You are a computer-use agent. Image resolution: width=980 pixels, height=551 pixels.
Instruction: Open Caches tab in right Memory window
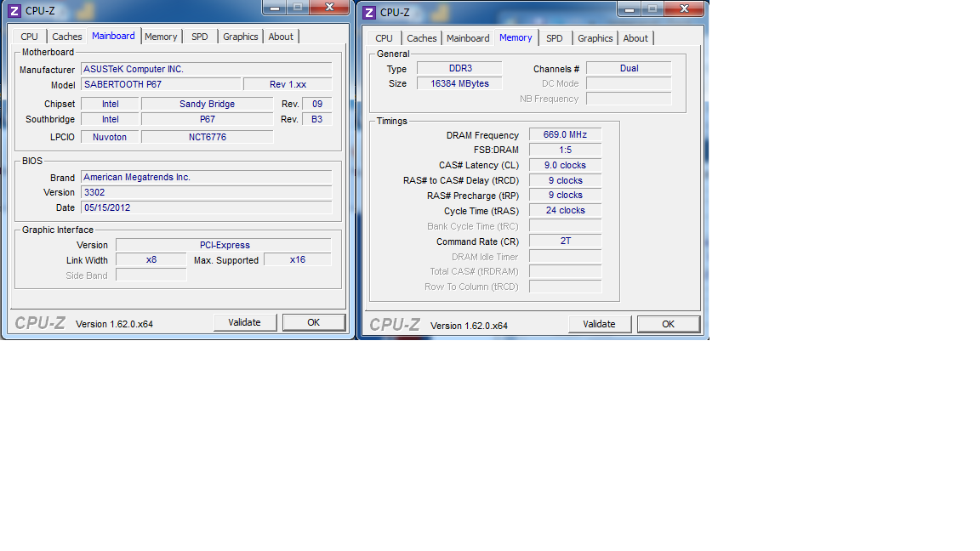422,39
